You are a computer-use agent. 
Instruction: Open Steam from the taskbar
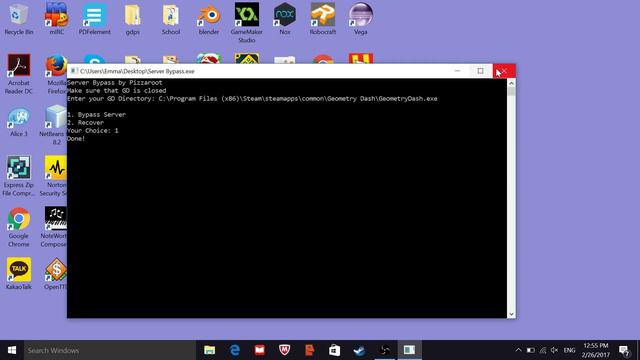pyautogui.click(x=359, y=350)
